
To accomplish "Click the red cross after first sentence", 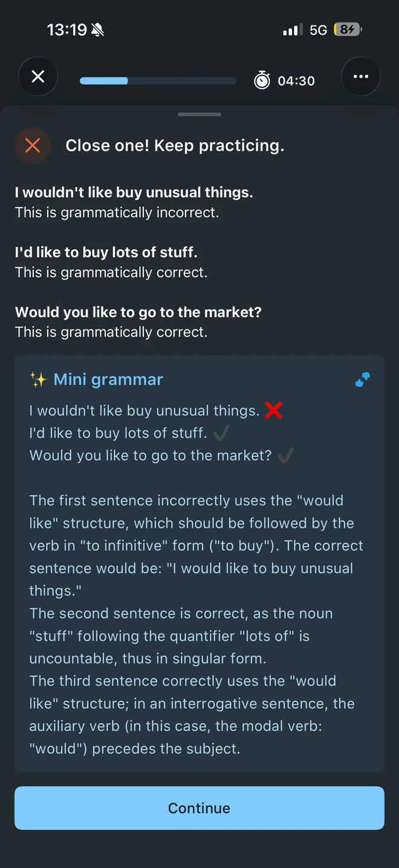I will [274, 410].
